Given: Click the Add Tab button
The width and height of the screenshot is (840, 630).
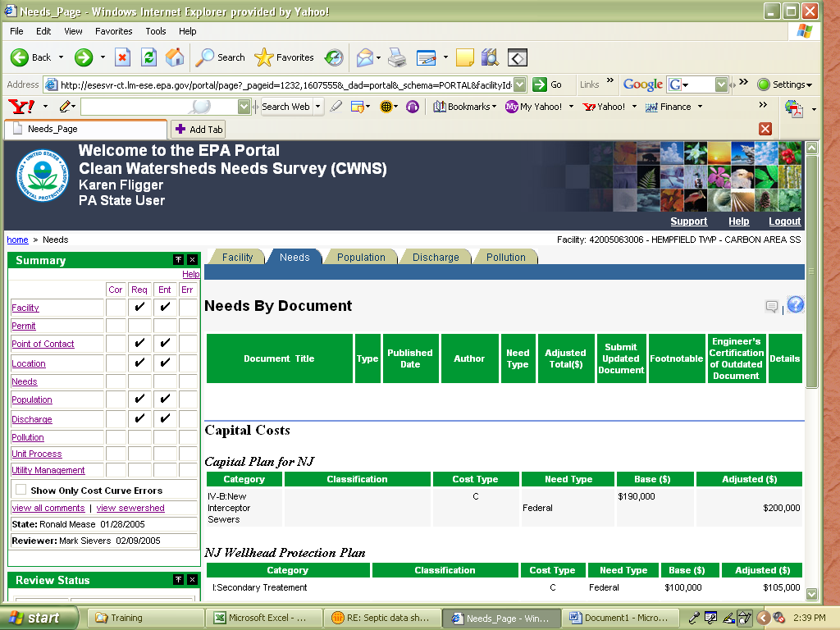Looking at the screenshot, I should click(x=199, y=129).
